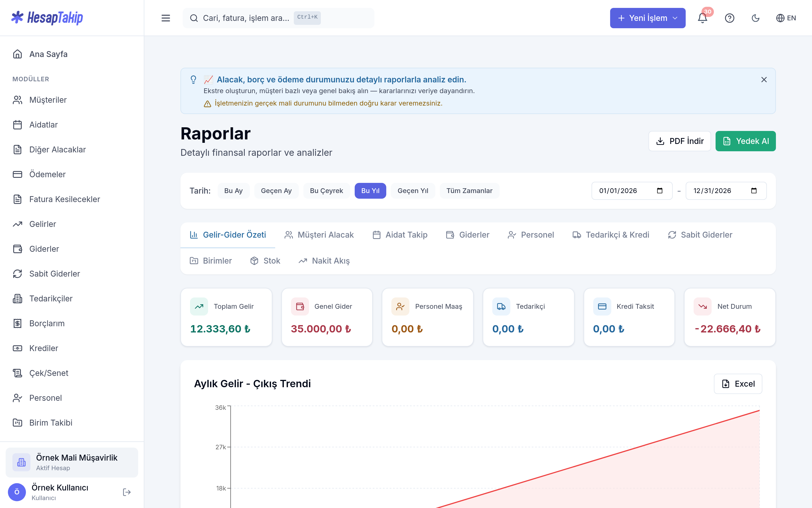Image resolution: width=812 pixels, height=508 pixels.
Task: Select the Bu Ay date filter
Action: [233, 191]
